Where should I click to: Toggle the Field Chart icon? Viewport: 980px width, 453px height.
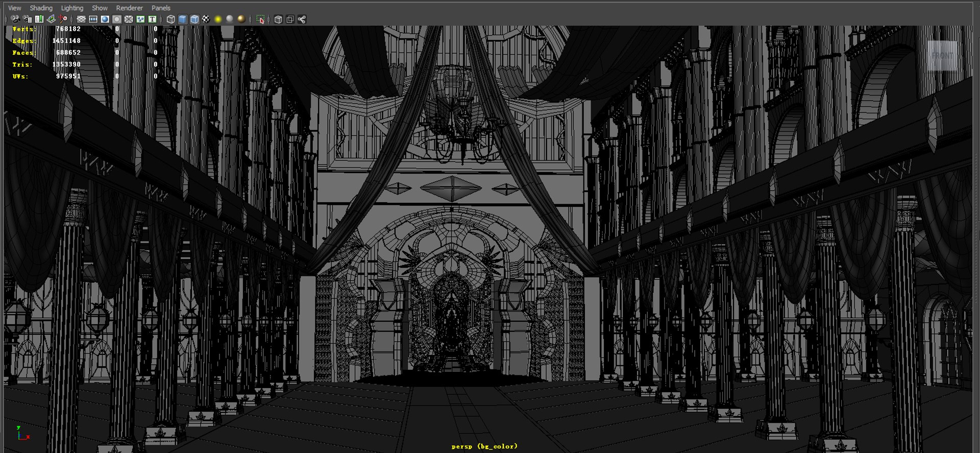click(129, 19)
